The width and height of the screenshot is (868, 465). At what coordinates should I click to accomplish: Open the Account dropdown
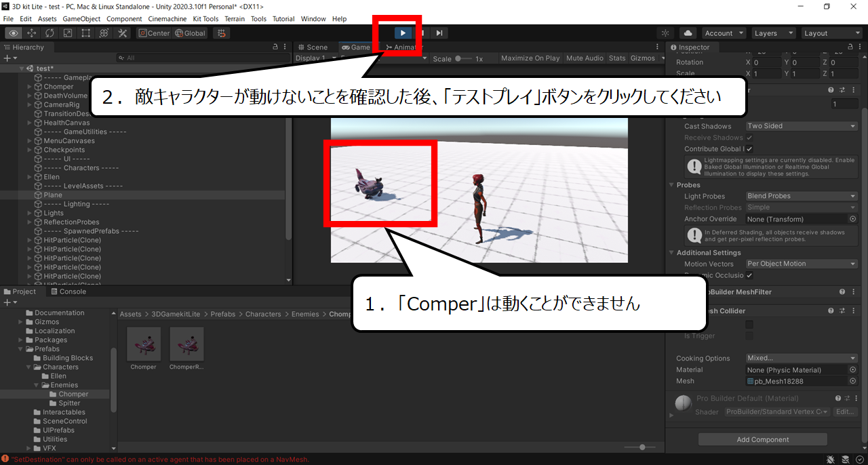(x=724, y=33)
